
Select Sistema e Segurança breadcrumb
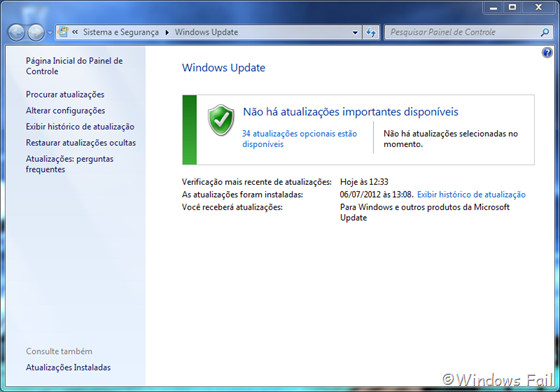[x=121, y=32]
